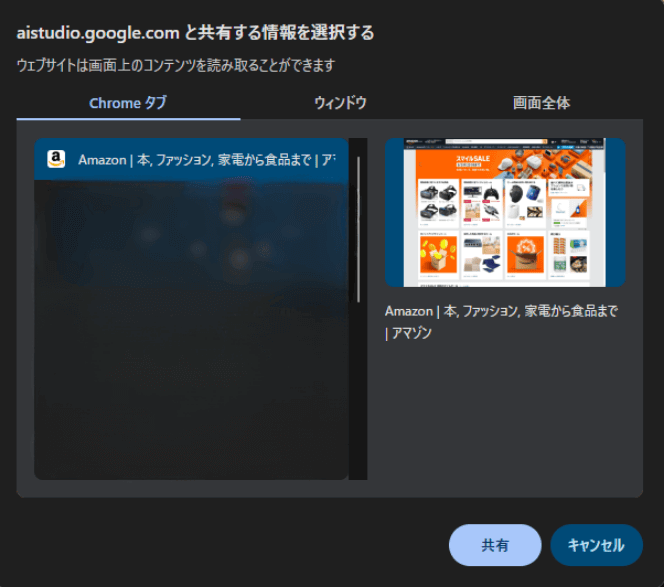Click the tab list vertical scrollbar
Screen dimensions: 664x587
358,230
